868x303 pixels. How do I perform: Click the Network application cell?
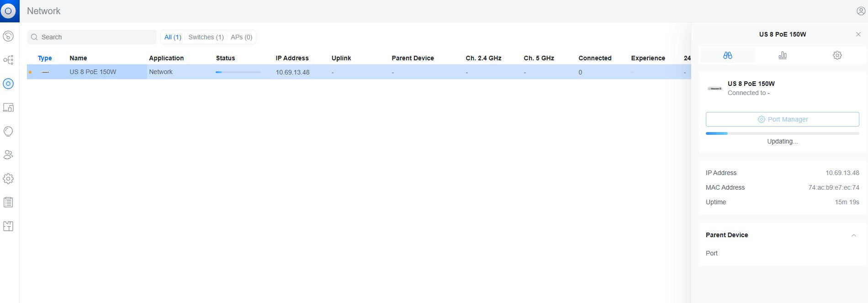pyautogui.click(x=161, y=72)
